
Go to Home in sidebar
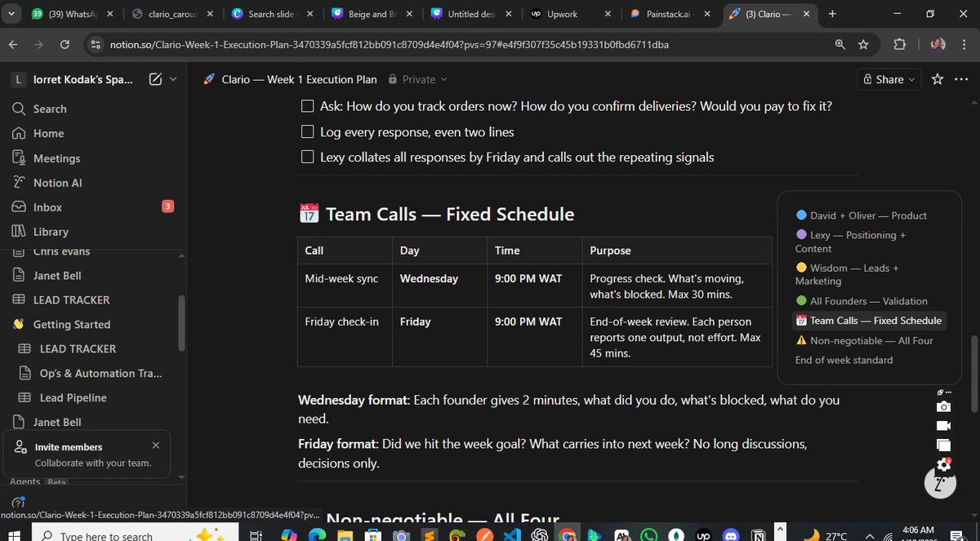click(x=48, y=133)
